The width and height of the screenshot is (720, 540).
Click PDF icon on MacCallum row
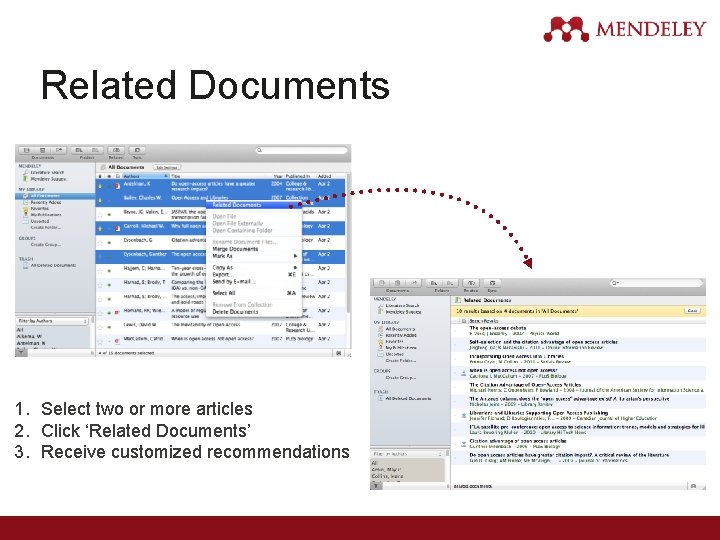117,341
